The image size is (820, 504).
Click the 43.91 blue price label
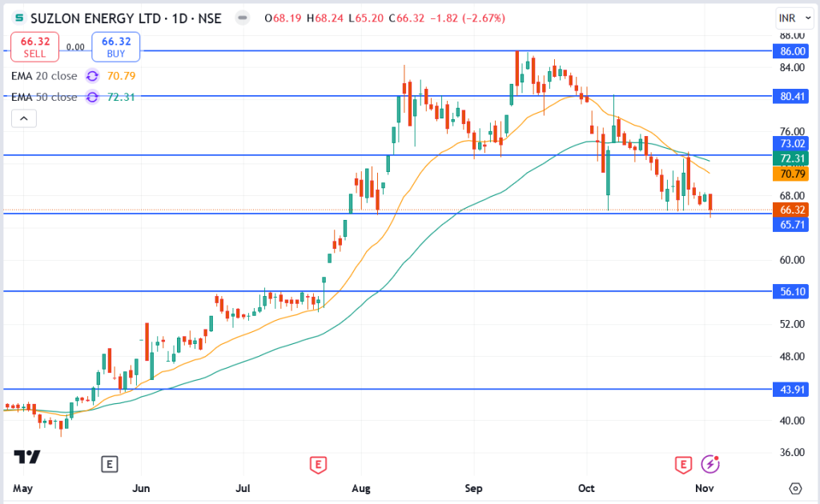pos(790,390)
